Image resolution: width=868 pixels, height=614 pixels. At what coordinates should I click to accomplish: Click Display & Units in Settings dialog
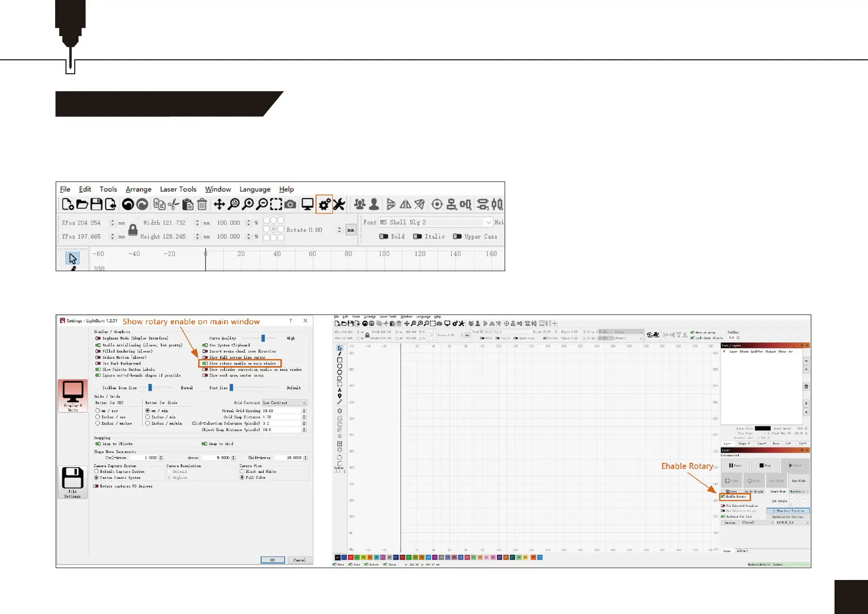click(x=73, y=395)
